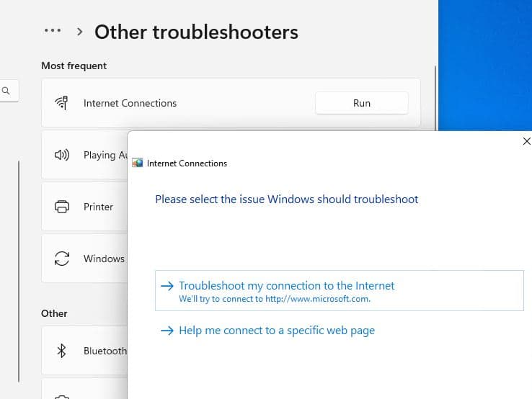Click the 'Other troubleshooters' page heading
This screenshot has height=399, width=532.
[x=197, y=32]
